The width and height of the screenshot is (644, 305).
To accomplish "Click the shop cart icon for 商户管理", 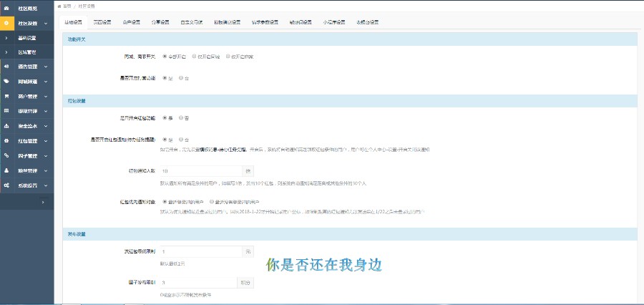I will pos(6,96).
